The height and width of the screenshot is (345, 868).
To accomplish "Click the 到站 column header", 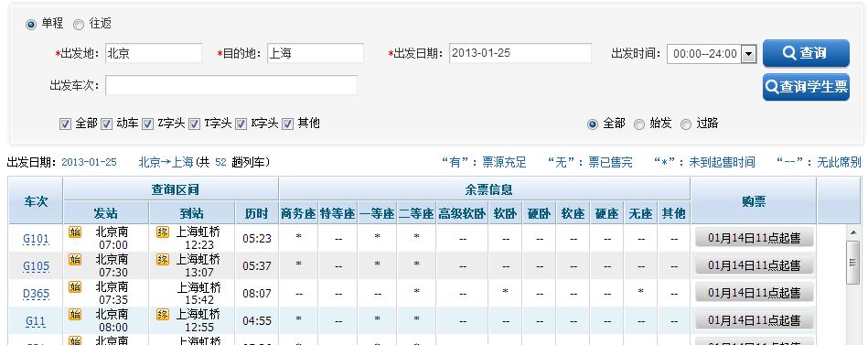I will pyautogui.click(x=191, y=213).
